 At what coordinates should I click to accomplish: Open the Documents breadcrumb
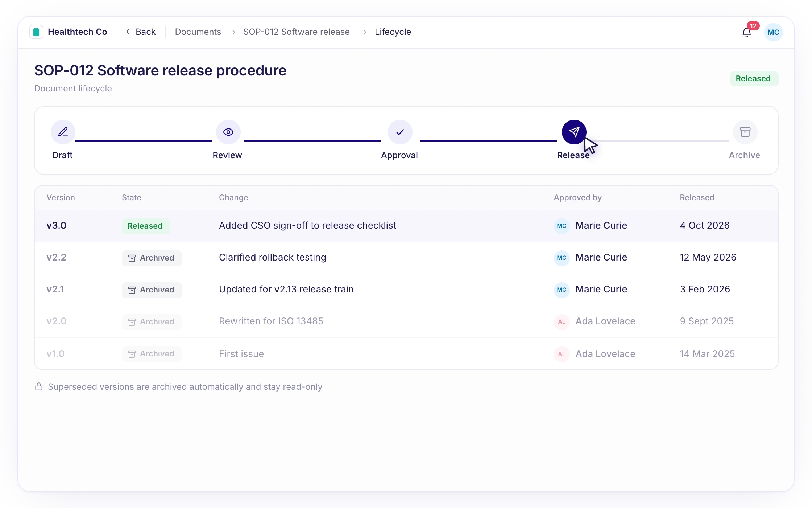[198, 32]
